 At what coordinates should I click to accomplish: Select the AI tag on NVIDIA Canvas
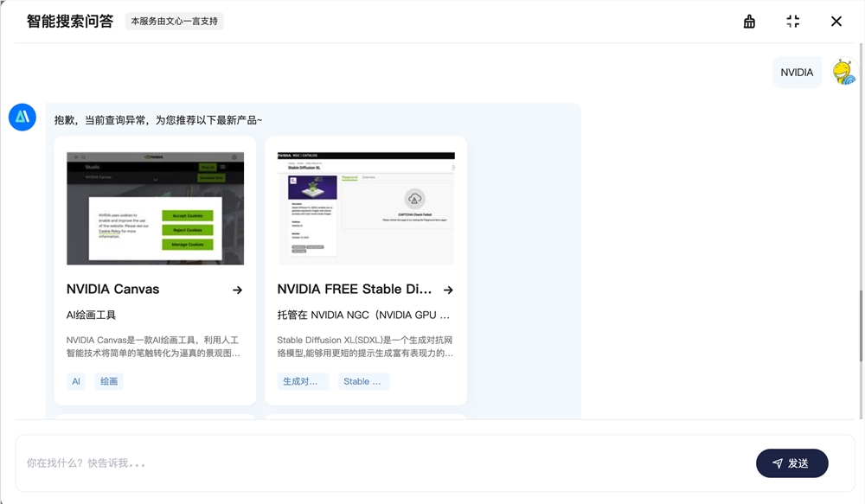point(76,381)
